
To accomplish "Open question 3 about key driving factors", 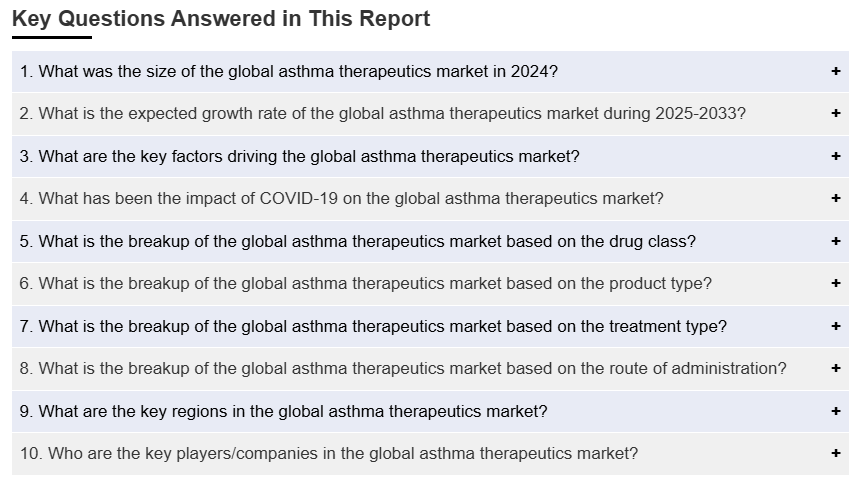I will coord(299,156).
